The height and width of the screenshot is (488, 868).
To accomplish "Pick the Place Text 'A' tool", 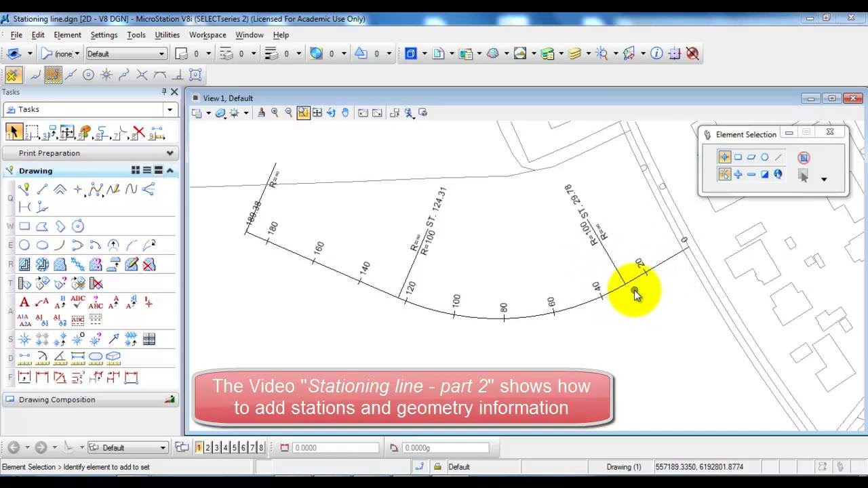I will click(24, 302).
